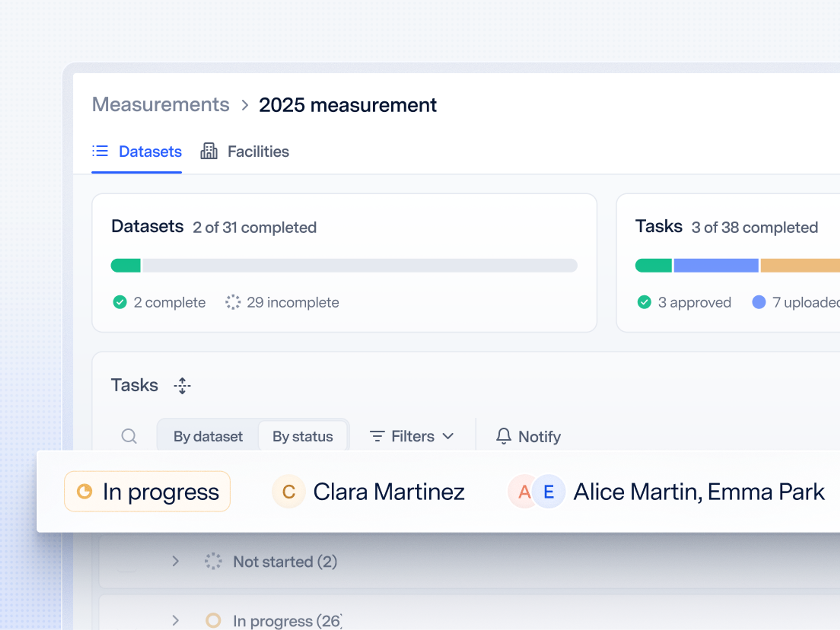Switch to the Facilities tab

coord(245,152)
